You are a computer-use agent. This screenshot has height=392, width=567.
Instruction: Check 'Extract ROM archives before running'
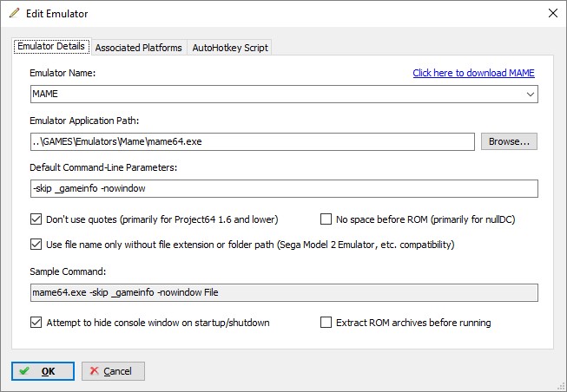click(x=326, y=323)
